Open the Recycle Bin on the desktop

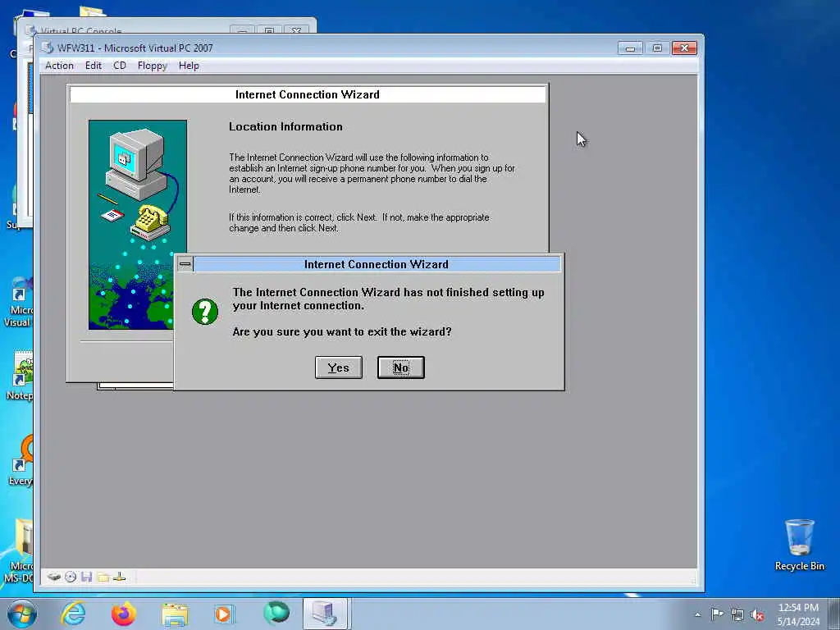[x=799, y=545]
